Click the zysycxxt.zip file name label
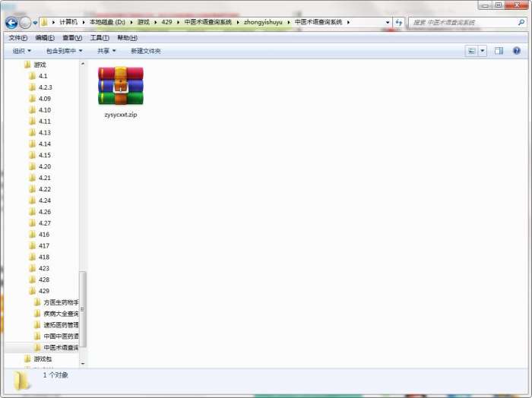Image resolution: width=532 pixels, height=398 pixels. tap(121, 115)
